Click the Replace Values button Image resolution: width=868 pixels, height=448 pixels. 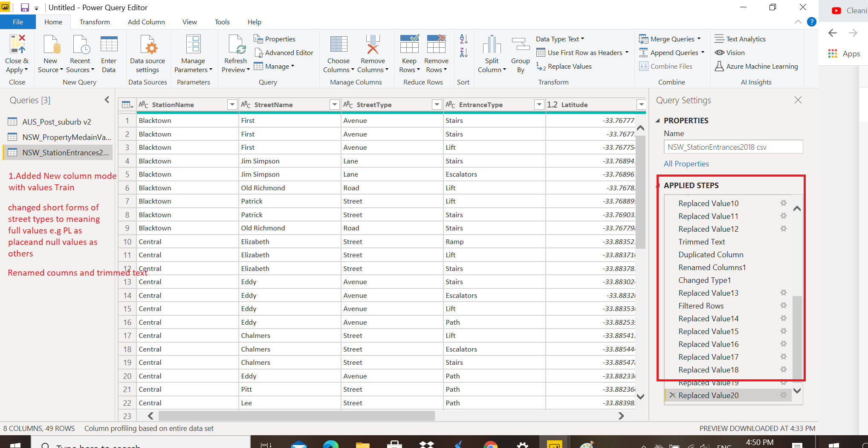(x=564, y=66)
